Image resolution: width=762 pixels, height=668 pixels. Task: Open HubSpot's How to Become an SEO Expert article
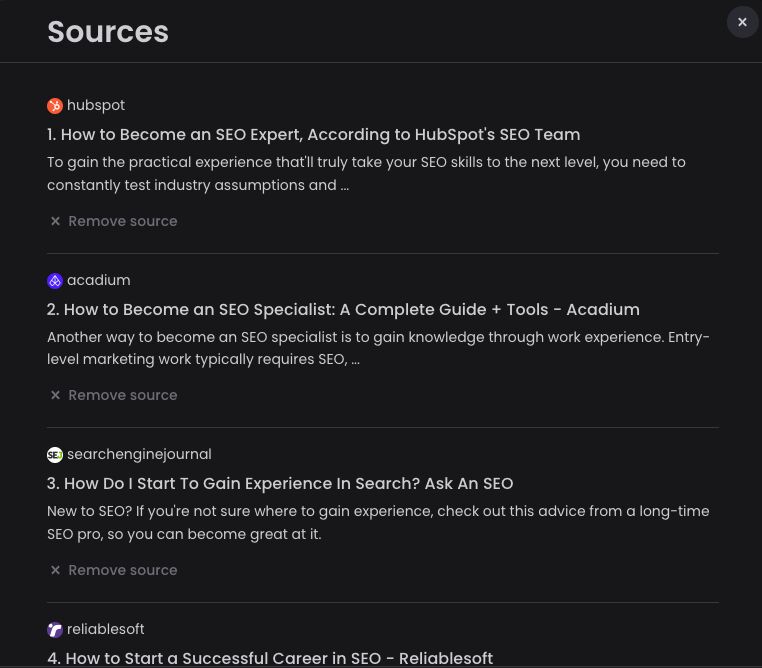[313, 135]
